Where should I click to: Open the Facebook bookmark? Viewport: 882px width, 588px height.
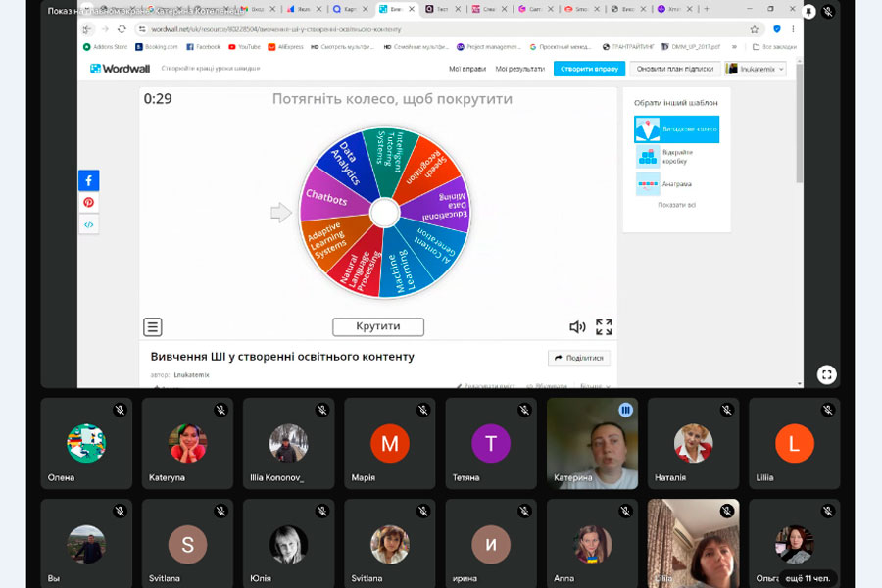[203, 47]
